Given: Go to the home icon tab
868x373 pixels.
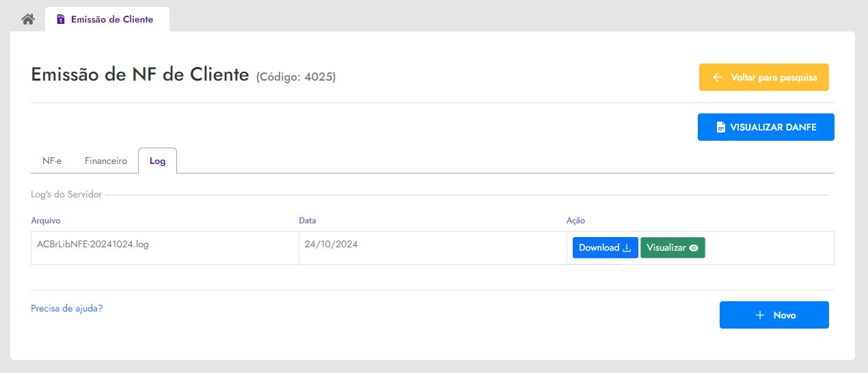Looking at the screenshot, I should pyautogui.click(x=28, y=19).
